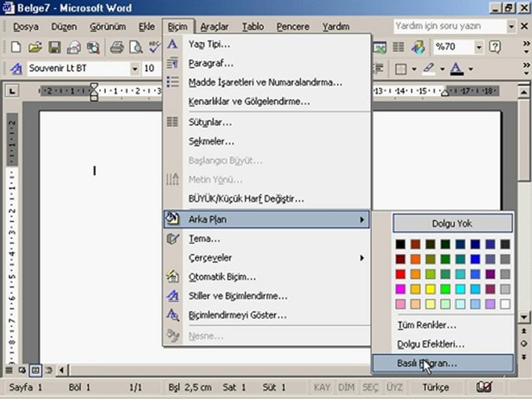Open the Araçlar menu
Image resolution: width=532 pixels, height=399 pixels.
tap(214, 27)
